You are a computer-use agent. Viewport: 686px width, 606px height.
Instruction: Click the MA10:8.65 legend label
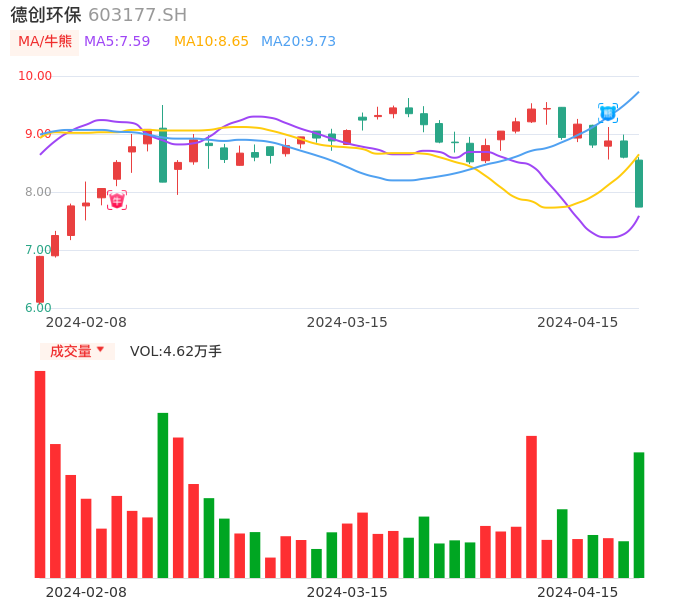[x=211, y=42]
